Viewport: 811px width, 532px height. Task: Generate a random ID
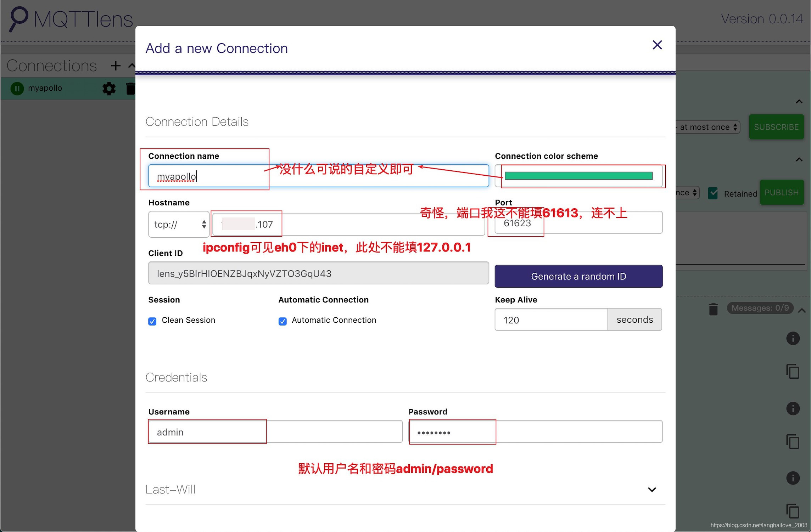coord(578,276)
